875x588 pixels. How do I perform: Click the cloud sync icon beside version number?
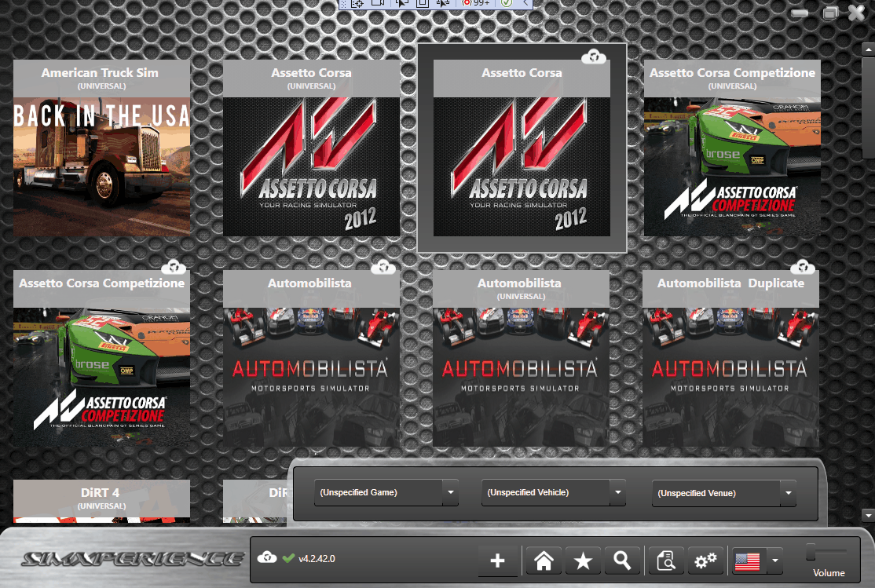coord(266,558)
